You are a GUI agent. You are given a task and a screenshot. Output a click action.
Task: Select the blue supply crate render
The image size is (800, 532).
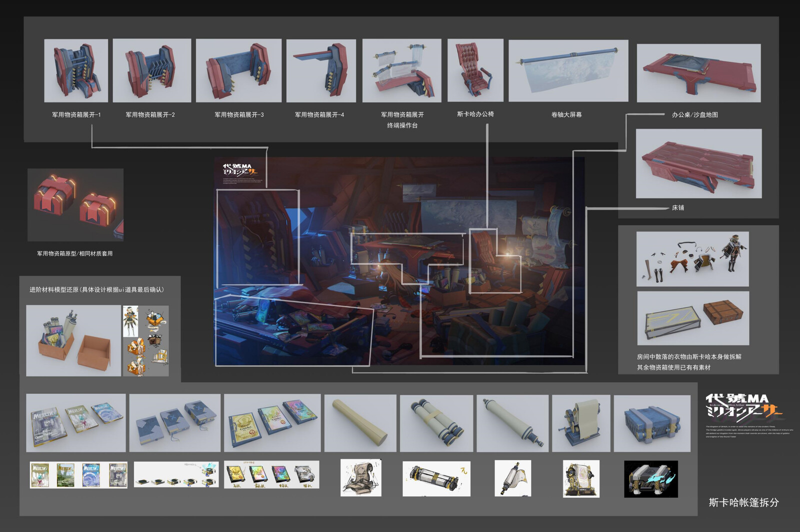point(652,423)
